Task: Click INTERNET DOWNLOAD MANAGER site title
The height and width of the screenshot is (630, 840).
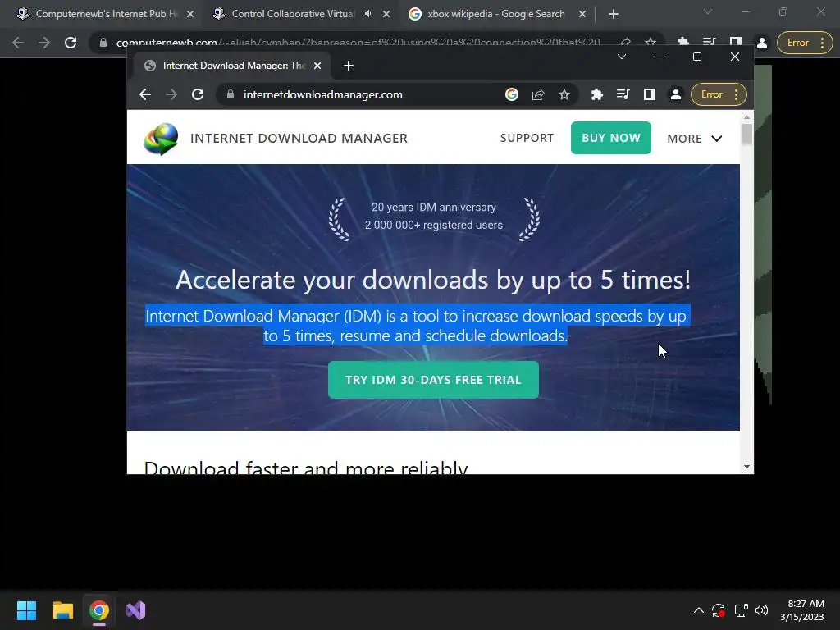Action: click(299, 138)
